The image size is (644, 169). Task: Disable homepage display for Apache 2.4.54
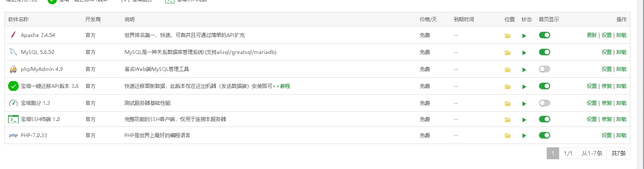544,35
